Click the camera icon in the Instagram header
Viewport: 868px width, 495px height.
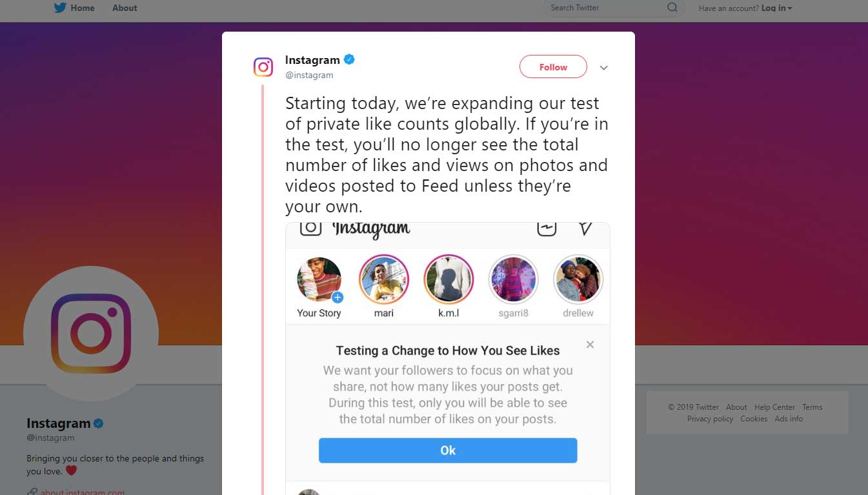(310, 228)
